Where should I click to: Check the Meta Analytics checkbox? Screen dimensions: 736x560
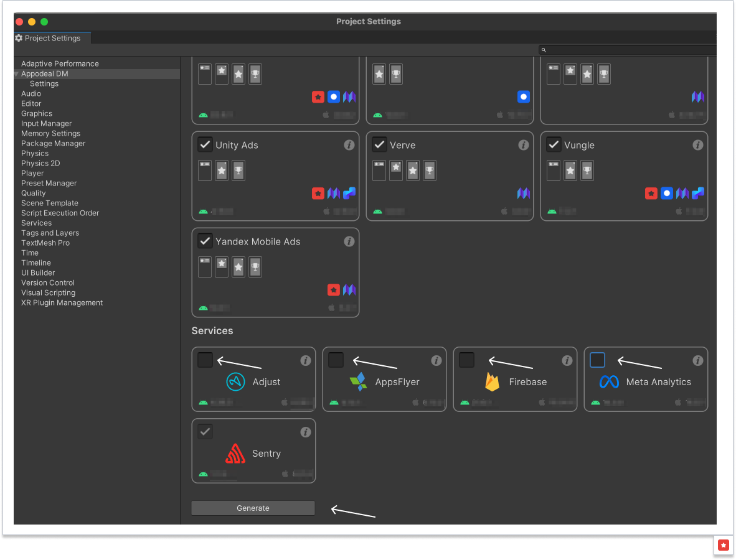click(598, 360)
